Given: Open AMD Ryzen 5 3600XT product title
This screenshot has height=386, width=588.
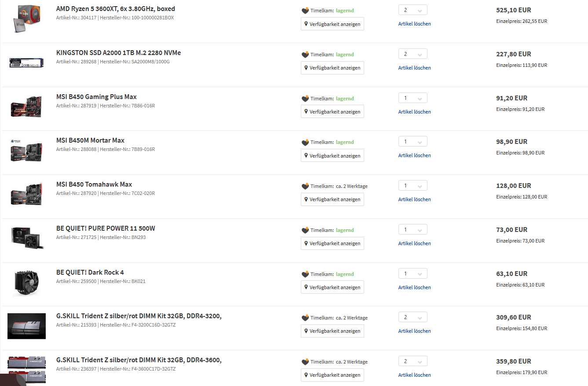Looking at the screenshot, I should click(x=116, y=9).
